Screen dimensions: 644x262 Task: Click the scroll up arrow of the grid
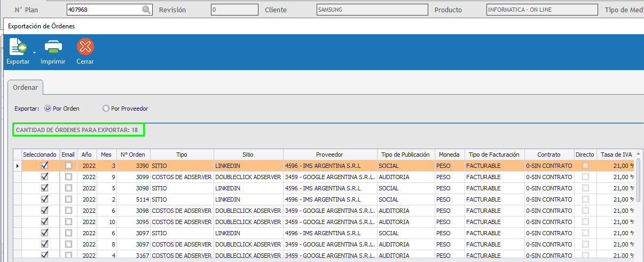click(639, 154)
